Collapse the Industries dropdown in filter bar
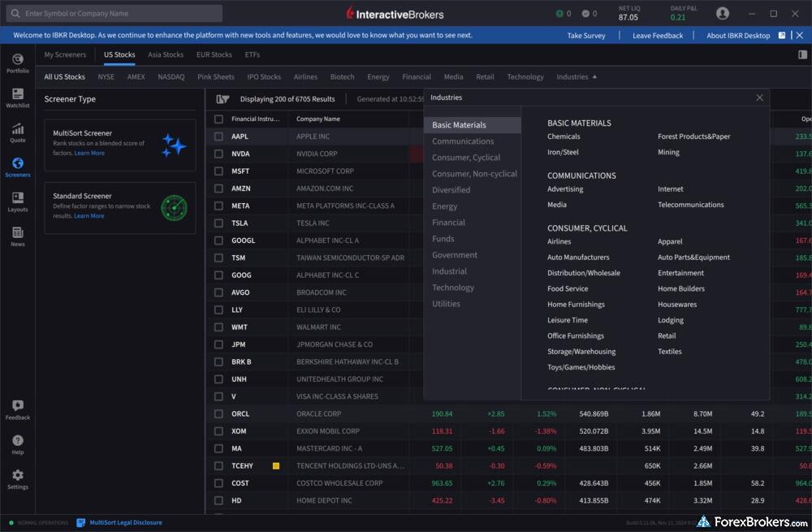The height and width of the screenshot is (532, 812). tap(577, 77)
